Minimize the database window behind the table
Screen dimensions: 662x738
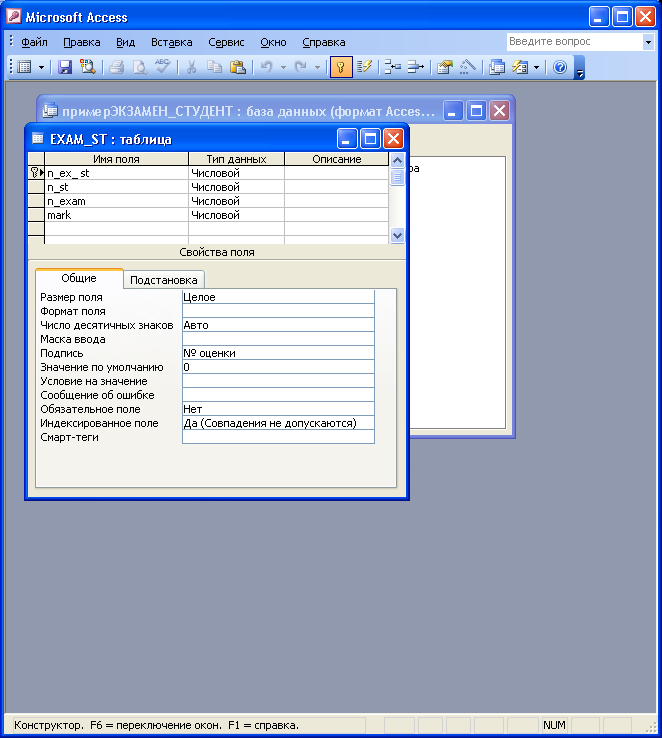tap(453, 112)
